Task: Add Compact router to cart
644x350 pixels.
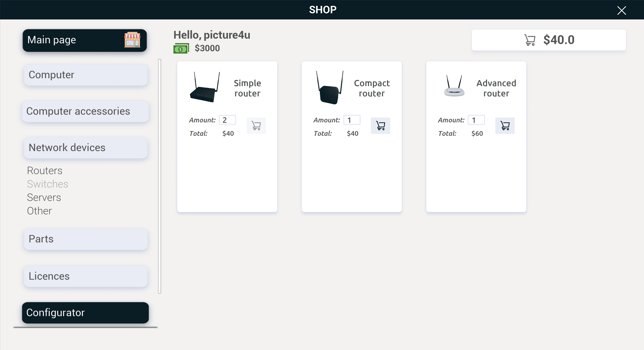Action: coord(380,126)
